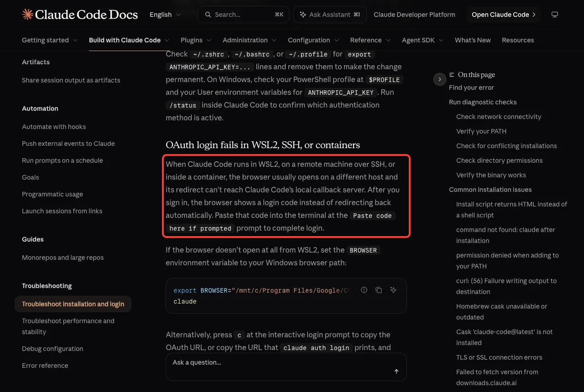Submit the question with the arrow button
Viewport: 584px width, 392px height.
pyautogui.click(x=396, y=371)
